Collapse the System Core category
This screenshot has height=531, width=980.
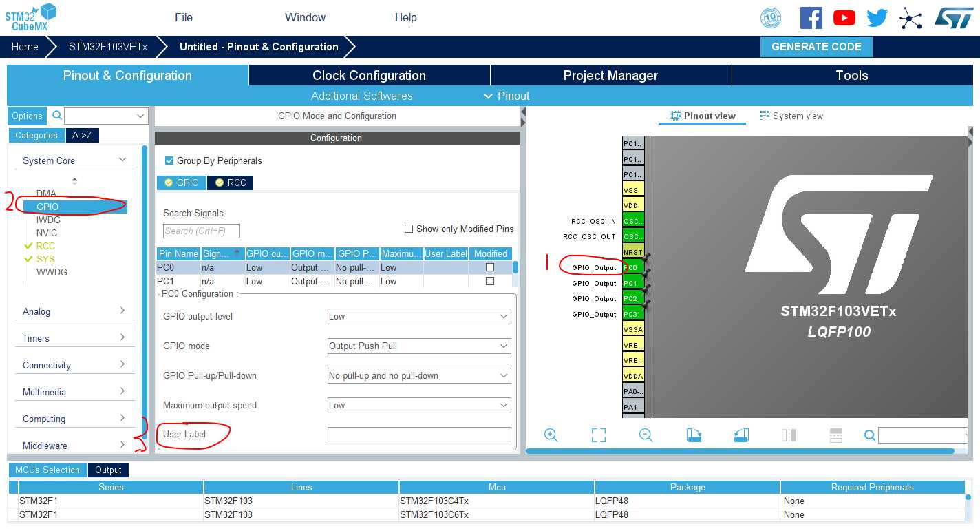coord(74,160)
